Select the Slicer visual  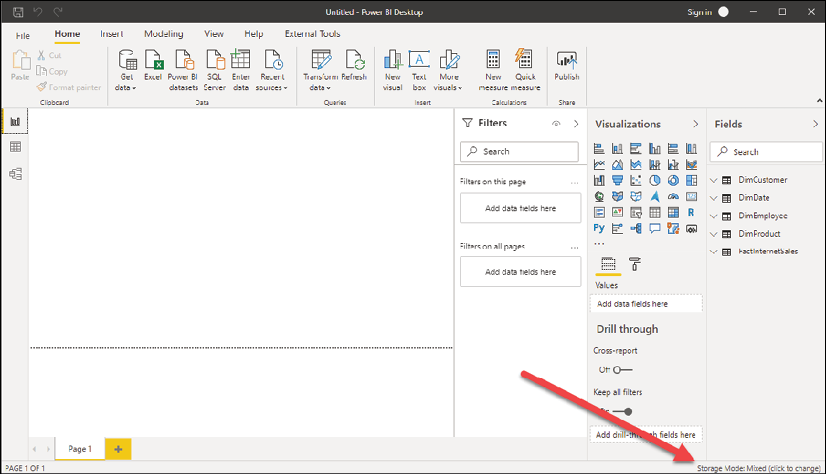(x=636, y=213)
